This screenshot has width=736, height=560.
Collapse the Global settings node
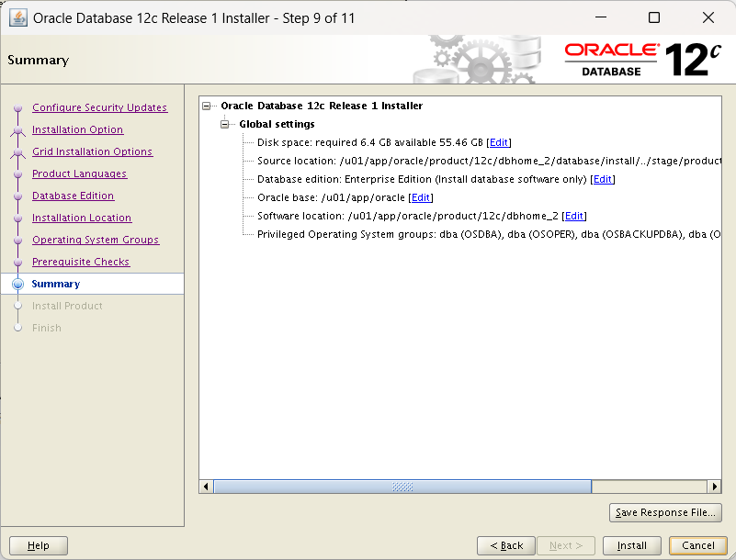tap(225, 124)
